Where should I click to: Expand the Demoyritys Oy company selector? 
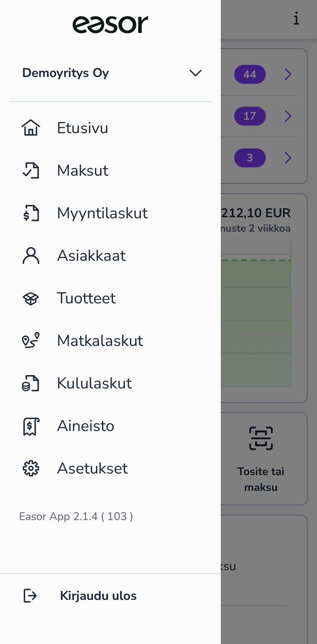(x=195, y=73)
